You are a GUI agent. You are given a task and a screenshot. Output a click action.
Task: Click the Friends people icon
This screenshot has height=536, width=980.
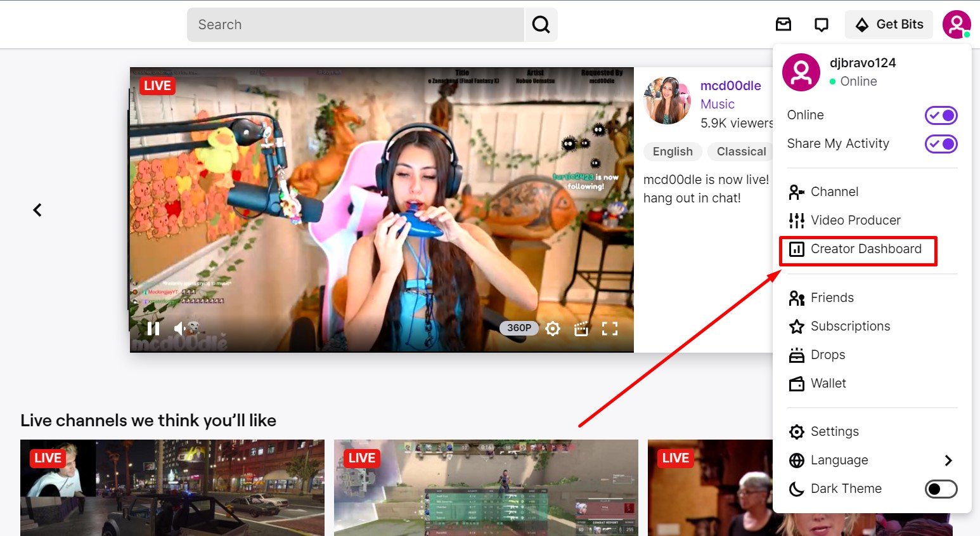[797, 297]
